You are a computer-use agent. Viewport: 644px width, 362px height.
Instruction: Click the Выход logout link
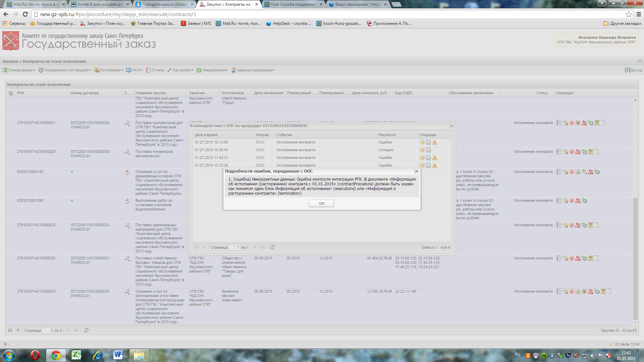coord(633,70)
